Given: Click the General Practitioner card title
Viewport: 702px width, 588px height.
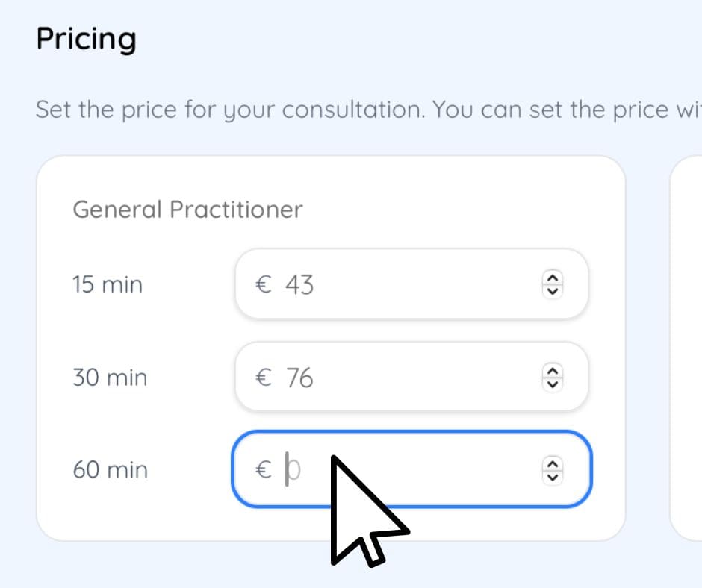Looking at the screenshot, I should [x=187, y=210].
